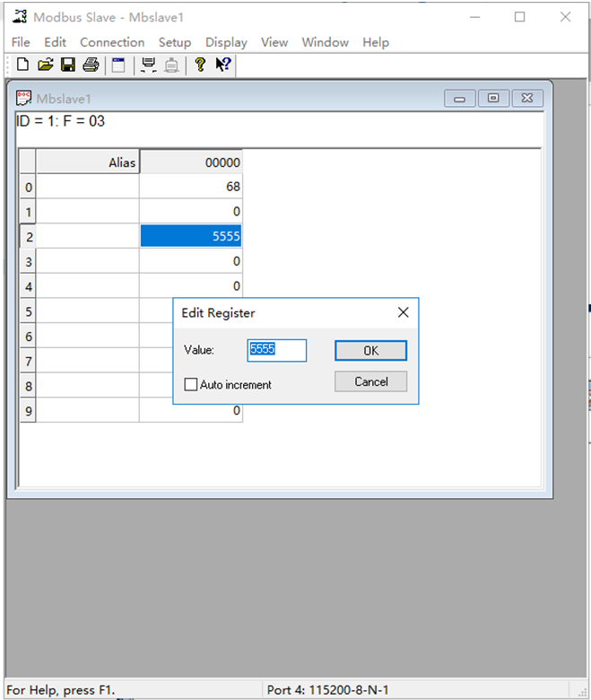Image resolution: width=591 pixels, height=700 pixels.
Task: Select the highlighted 5555 register cell
Action: pos(190,236)
